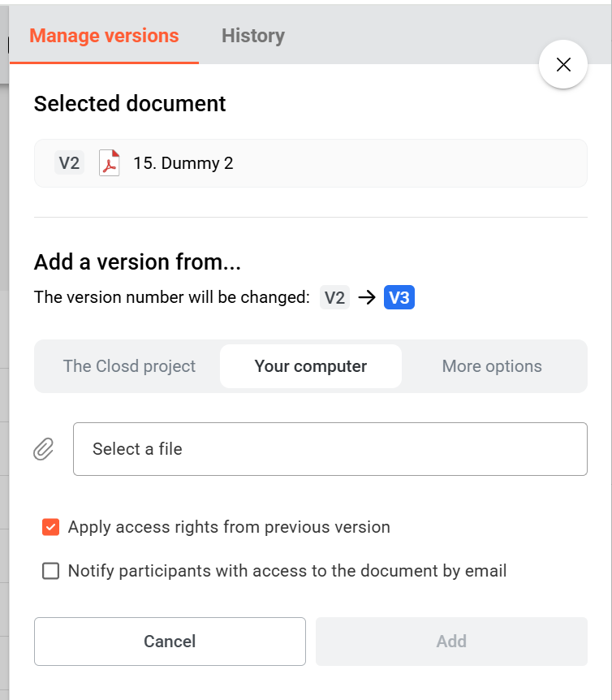The height and width of the screenshot is (700, 612).
Task: Click the 'Apply access rights' label text
Action: tap(229, 528)
